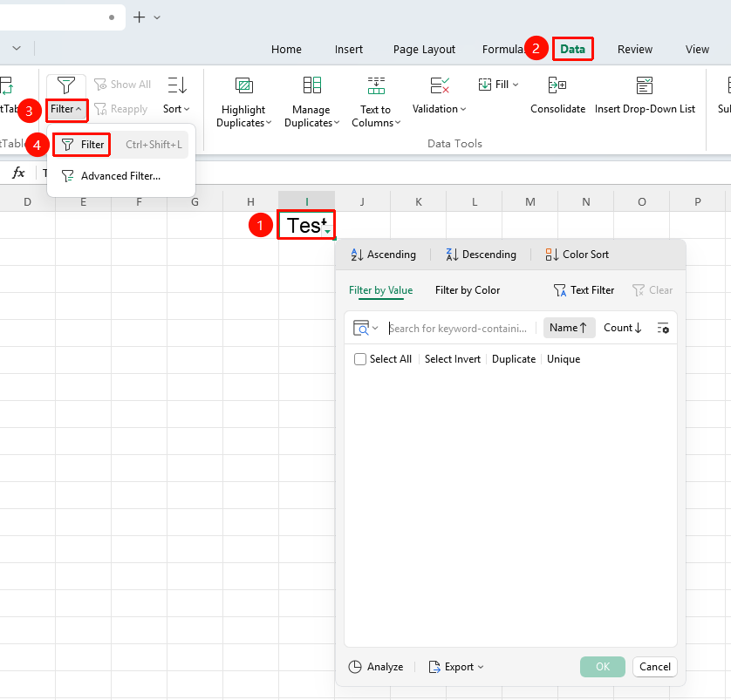Image resolution: width=731 pixels, height=700 pixels.
Task: Open the Highlight Duplicates tool
Action: tap(244, 102)
